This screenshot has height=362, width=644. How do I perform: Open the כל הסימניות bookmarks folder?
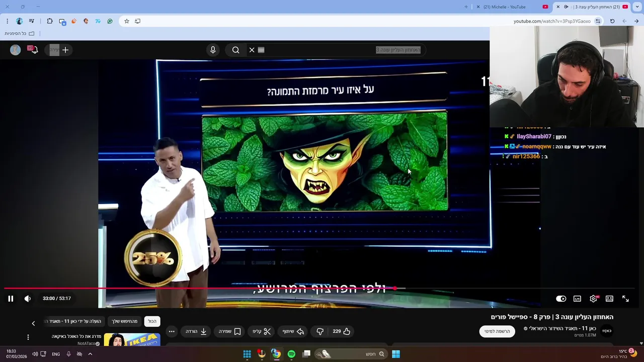coord(19,34)
